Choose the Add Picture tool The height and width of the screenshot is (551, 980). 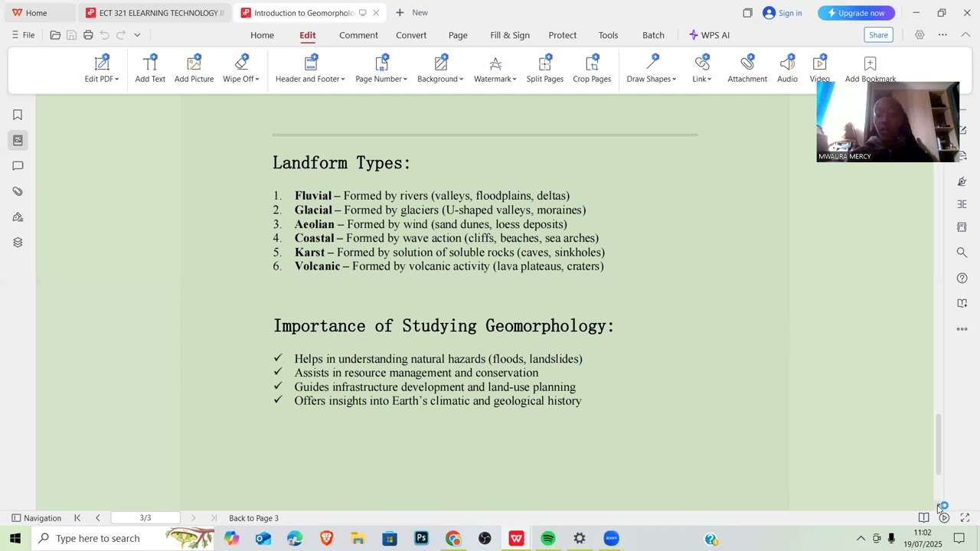pos(194,69)
